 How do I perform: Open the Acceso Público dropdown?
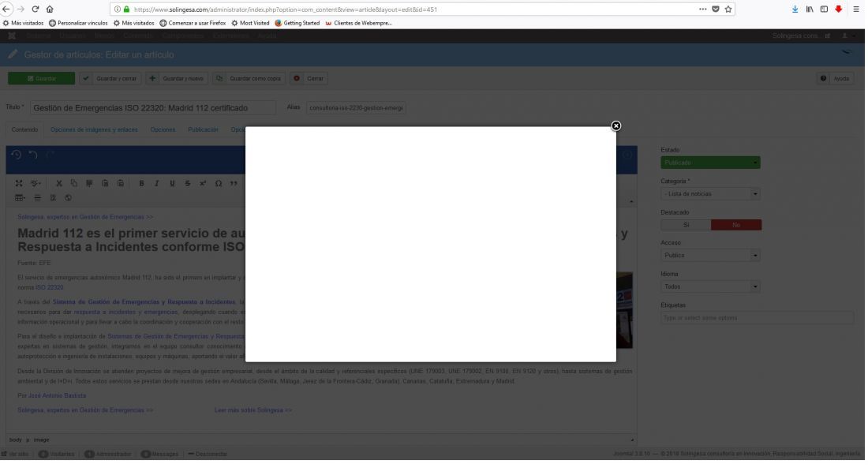click(x=710, y=255)
